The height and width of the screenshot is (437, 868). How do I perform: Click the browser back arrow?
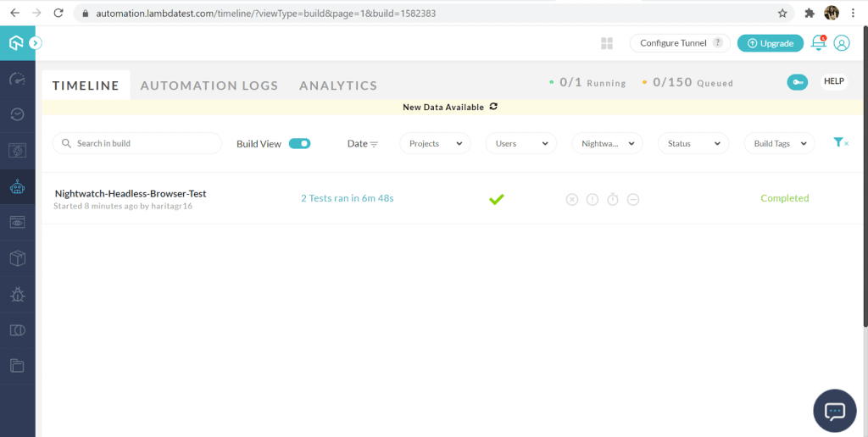pos(15,14)
